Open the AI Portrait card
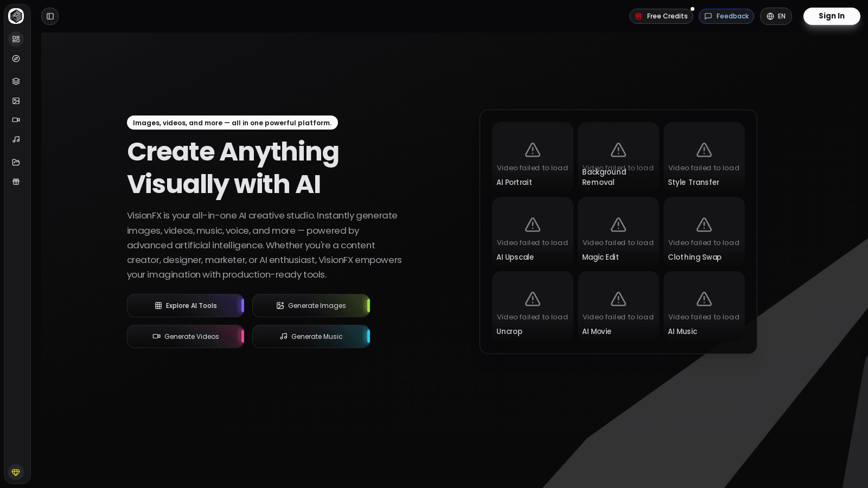868x488 pixels. (533, 157)
